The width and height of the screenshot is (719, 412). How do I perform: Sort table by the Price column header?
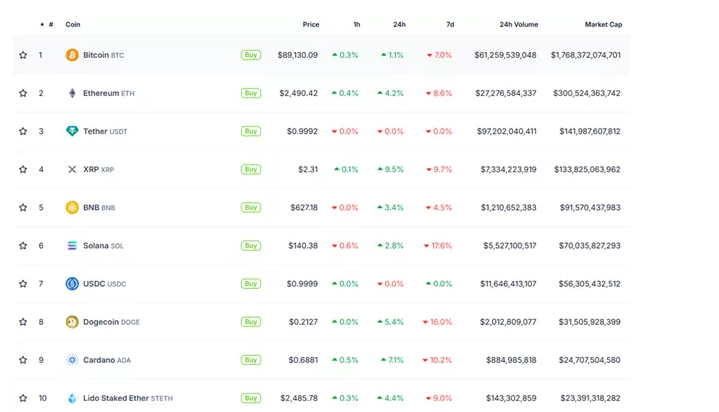point(311,24)
